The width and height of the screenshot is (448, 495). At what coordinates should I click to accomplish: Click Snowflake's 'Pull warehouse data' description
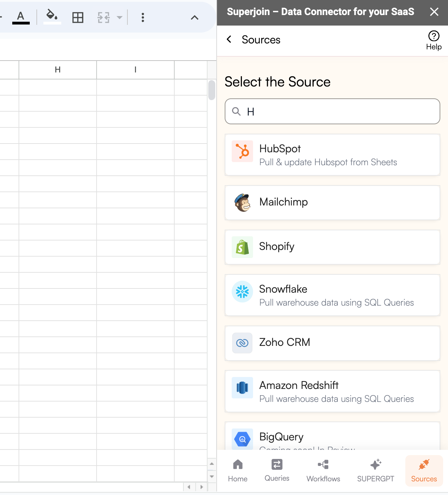[336, 302]
